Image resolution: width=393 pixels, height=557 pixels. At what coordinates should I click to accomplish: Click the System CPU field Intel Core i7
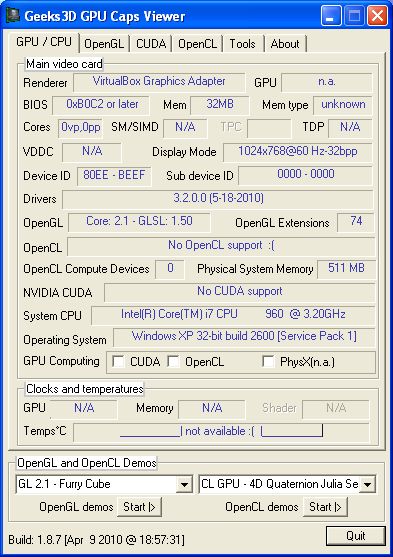pos(233,315)
